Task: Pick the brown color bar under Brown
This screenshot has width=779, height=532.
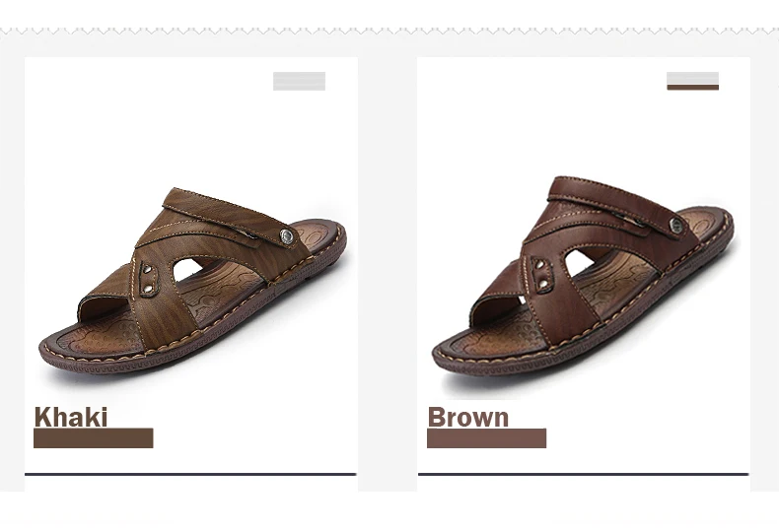Action: point(486,438)
